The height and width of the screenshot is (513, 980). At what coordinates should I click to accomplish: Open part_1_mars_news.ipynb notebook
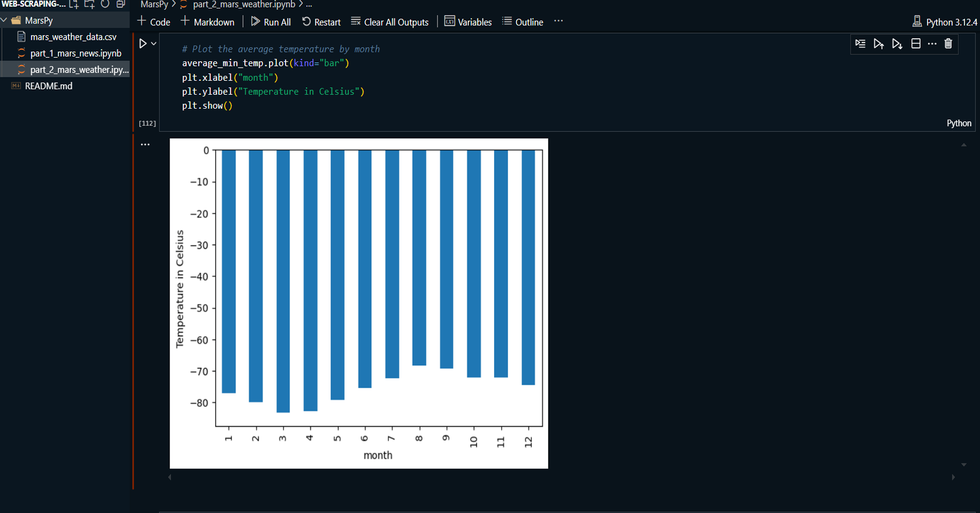75,53
